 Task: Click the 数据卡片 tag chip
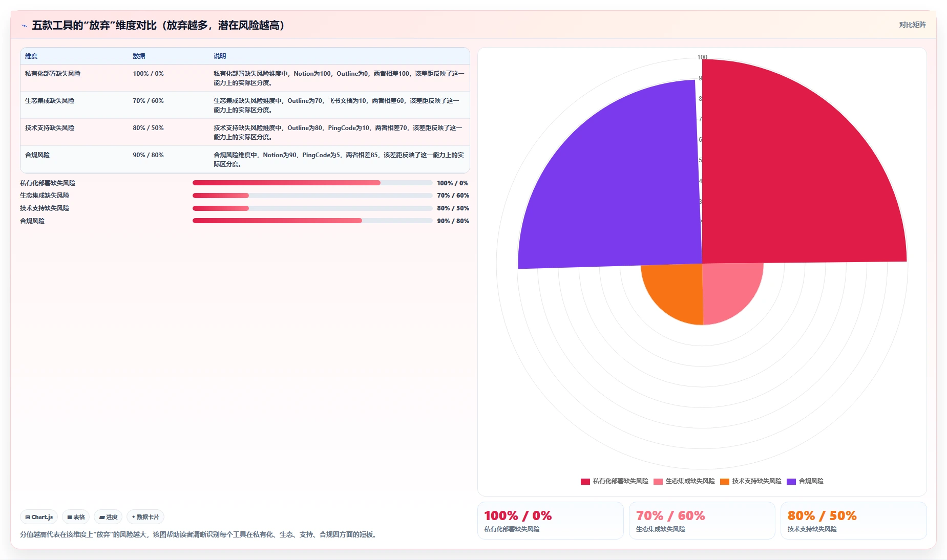[145, 517]
